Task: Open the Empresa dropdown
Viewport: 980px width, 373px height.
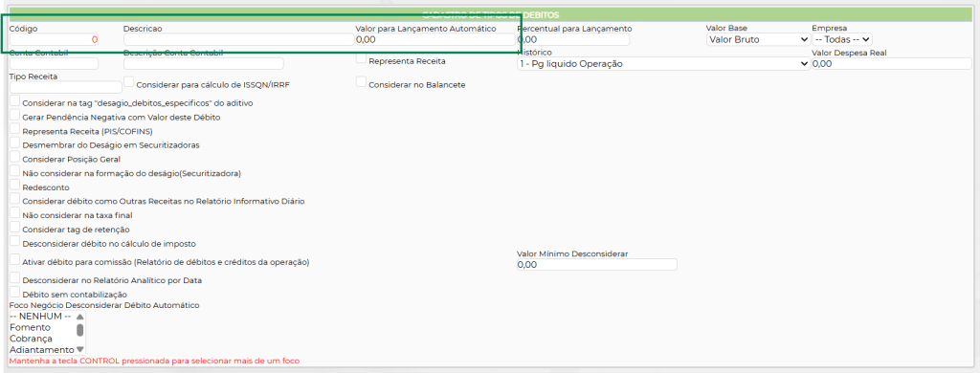Action: (842, 39)
